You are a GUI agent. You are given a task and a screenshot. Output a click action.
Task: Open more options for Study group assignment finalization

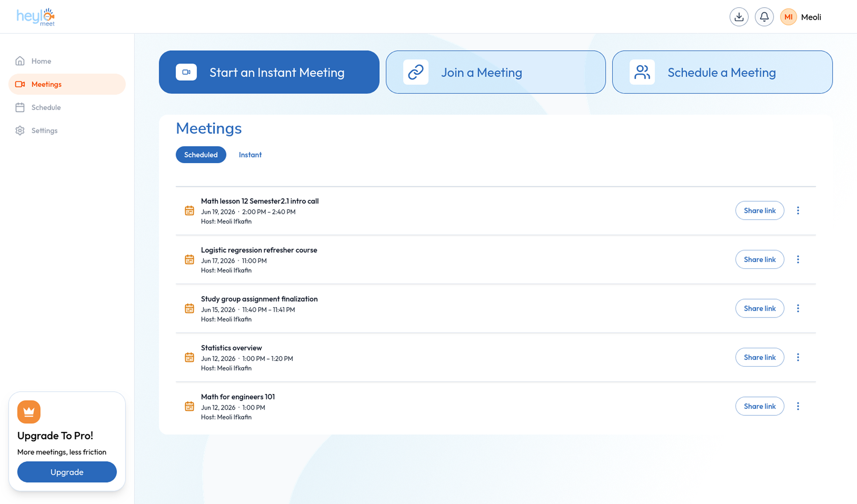[798, 308]
